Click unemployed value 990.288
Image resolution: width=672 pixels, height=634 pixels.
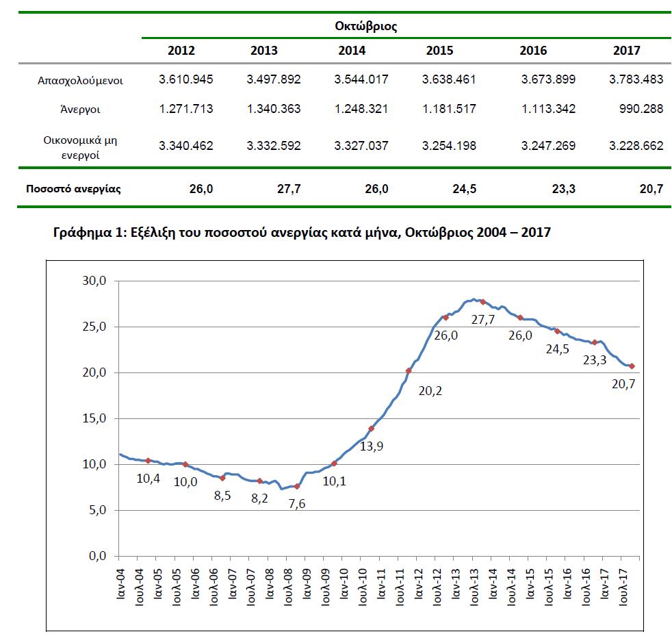pos(641,109)
